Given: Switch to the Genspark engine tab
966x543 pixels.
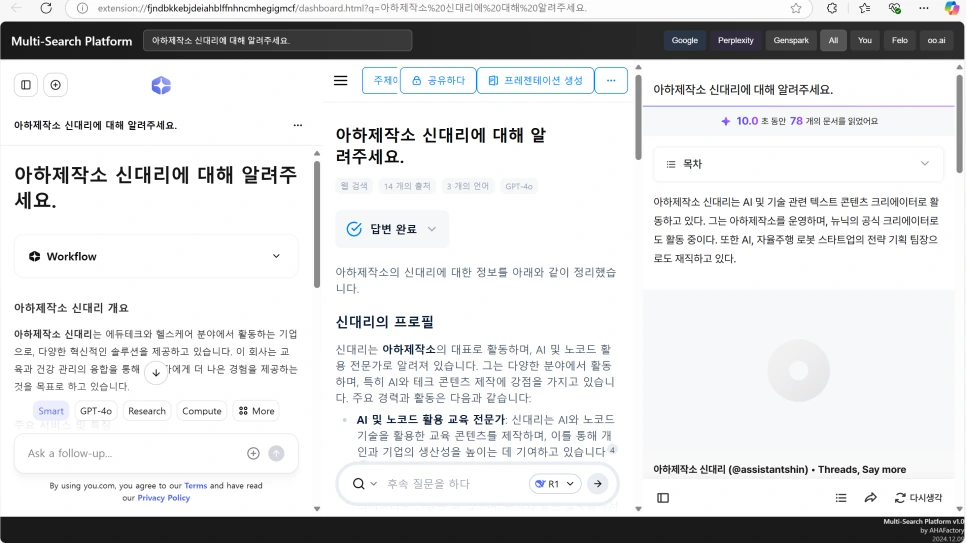Looking at the screenshot, I should coord(791,40).
